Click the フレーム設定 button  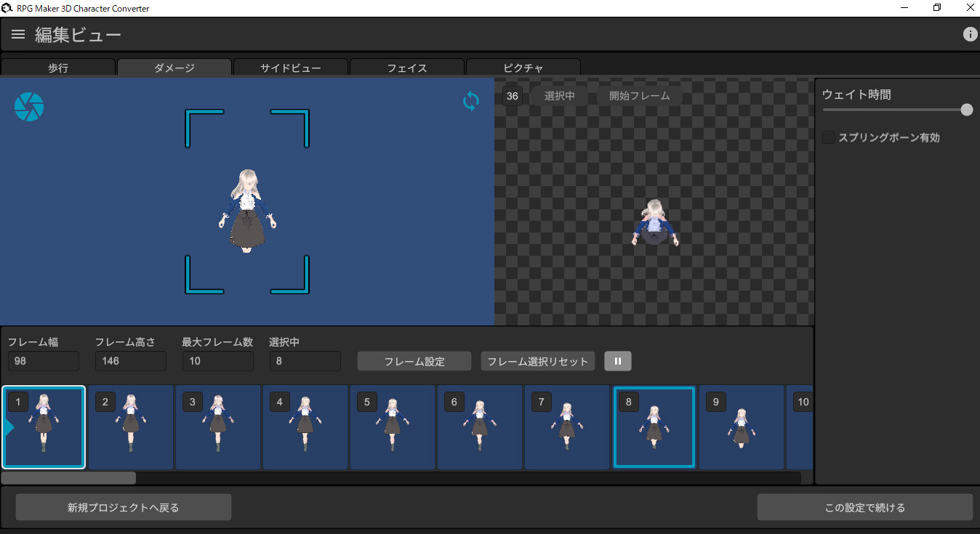coord(414,360)
